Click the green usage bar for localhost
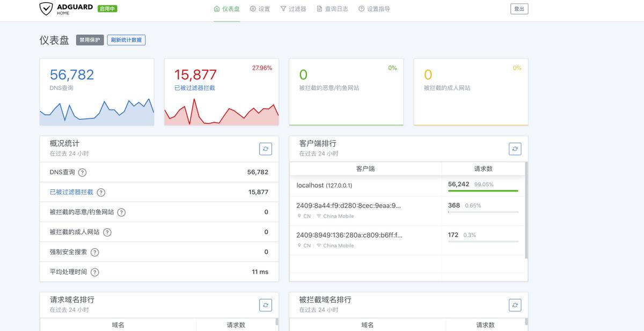Image resolution: width=644 pixels, height=331 pixels. (482, 190)
